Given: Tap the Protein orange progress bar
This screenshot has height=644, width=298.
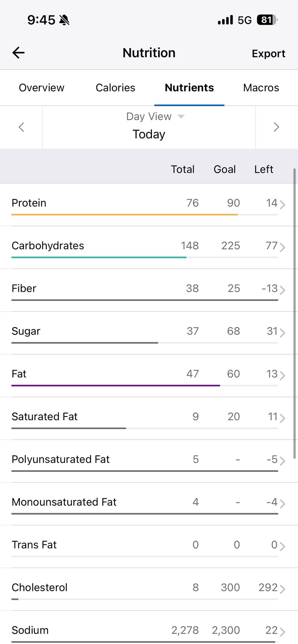Looking at the screenshot, I should pyautogui.click(x=124, y=214).
